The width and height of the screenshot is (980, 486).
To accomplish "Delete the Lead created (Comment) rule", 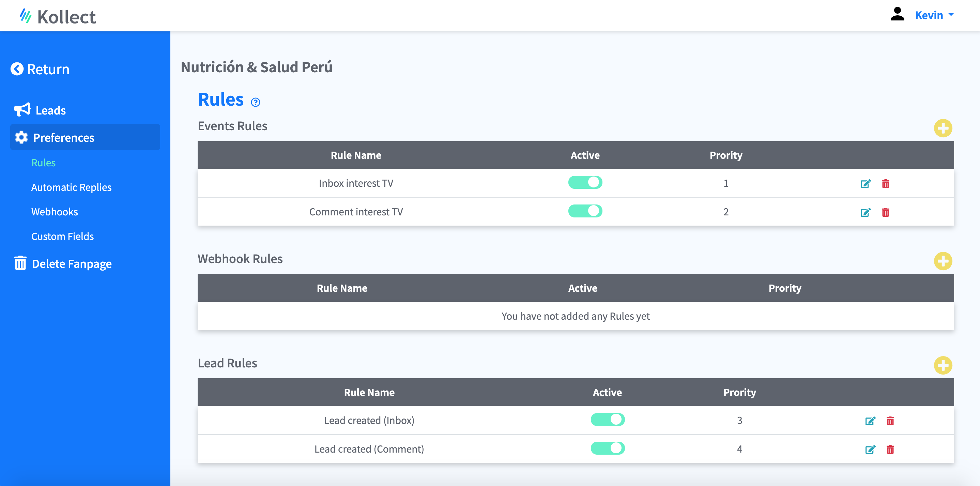I will click(890, 450).
